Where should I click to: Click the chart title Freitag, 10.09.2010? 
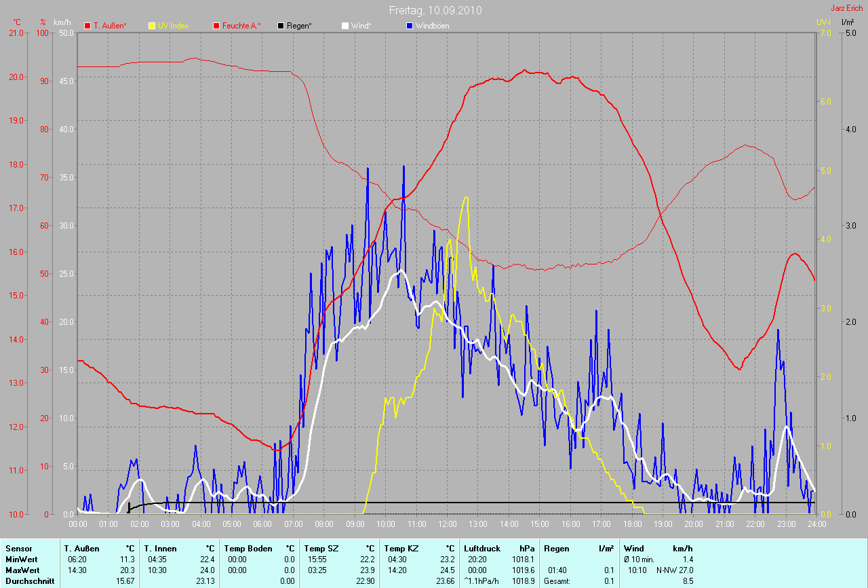click(x=435, y=11)
